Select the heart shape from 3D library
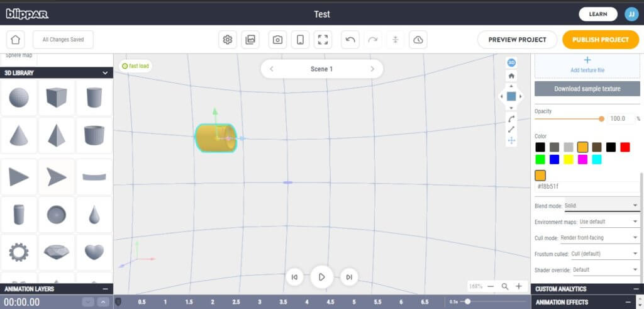 click(94, 252)
